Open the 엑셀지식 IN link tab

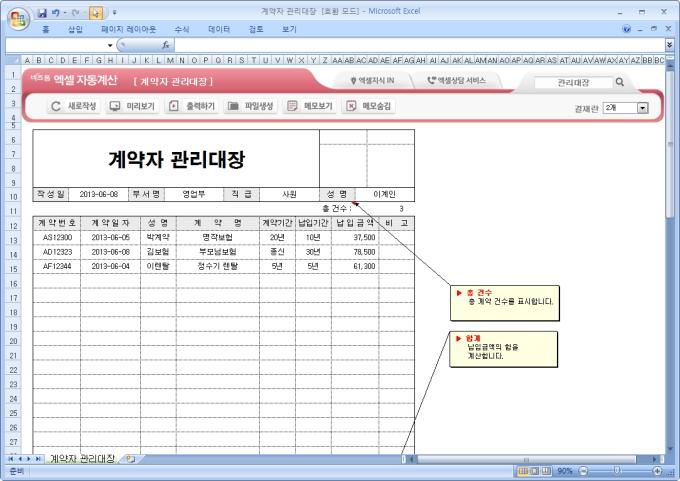pyautogui.click(x=372, y=81)
